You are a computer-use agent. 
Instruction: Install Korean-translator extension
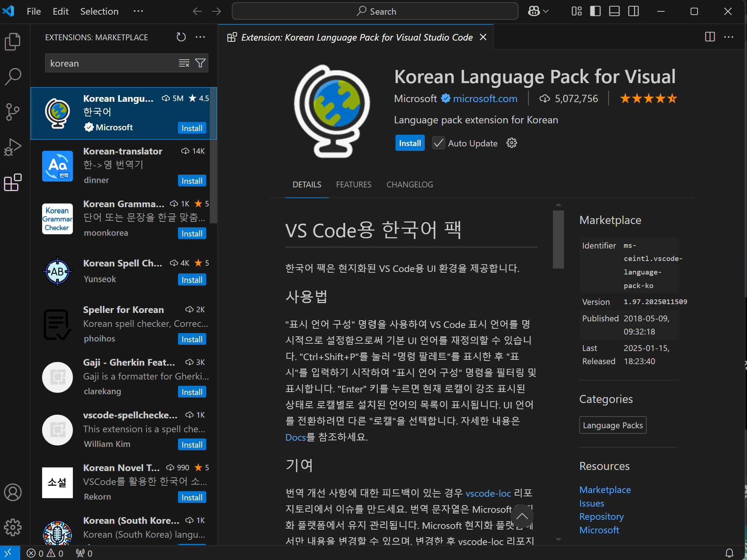(192, 181)
